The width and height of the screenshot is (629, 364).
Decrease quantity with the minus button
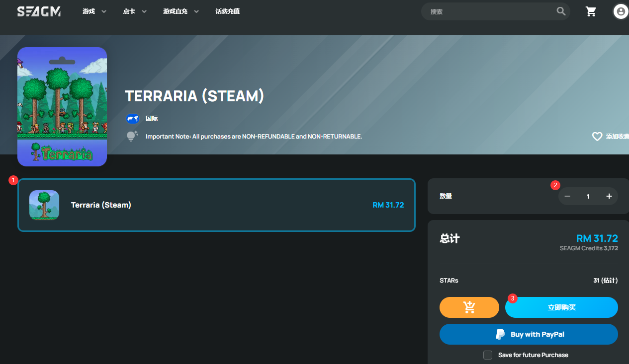click(567, 196)
